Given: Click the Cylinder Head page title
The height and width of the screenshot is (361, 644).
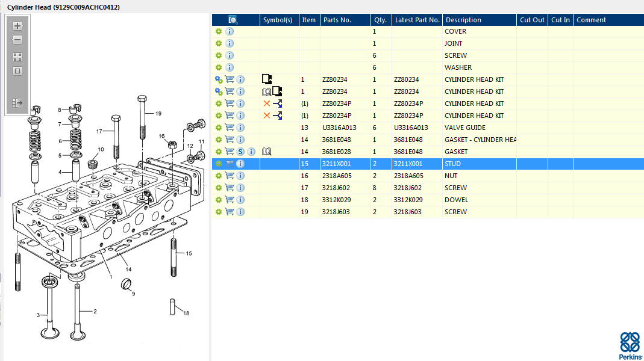Looking at the screenshot, I should click(x=63, y=7).
